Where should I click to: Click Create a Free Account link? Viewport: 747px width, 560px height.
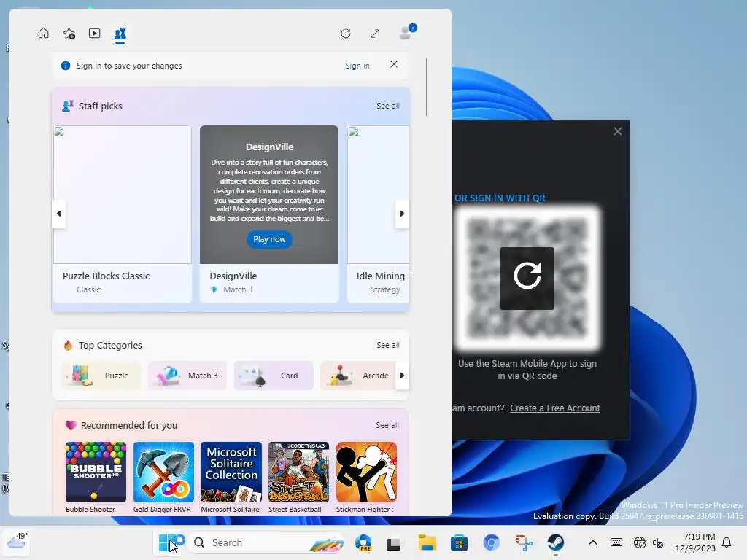point(555,408)
